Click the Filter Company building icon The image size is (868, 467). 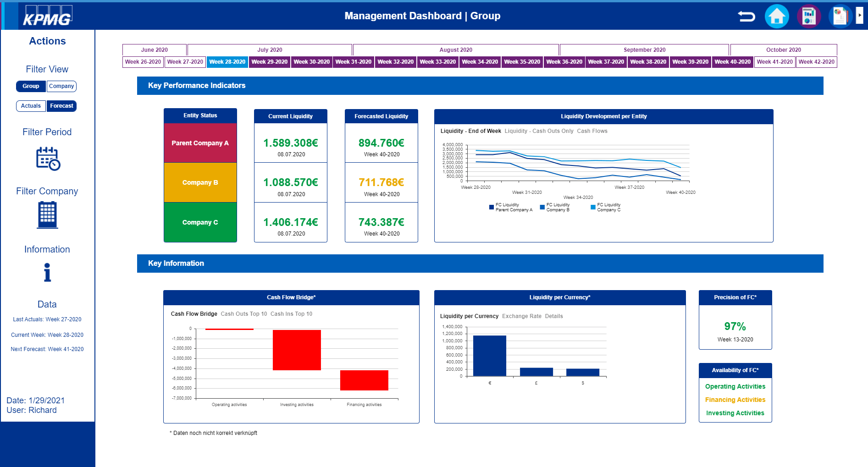pyautogui.click(x=47, y=215)
